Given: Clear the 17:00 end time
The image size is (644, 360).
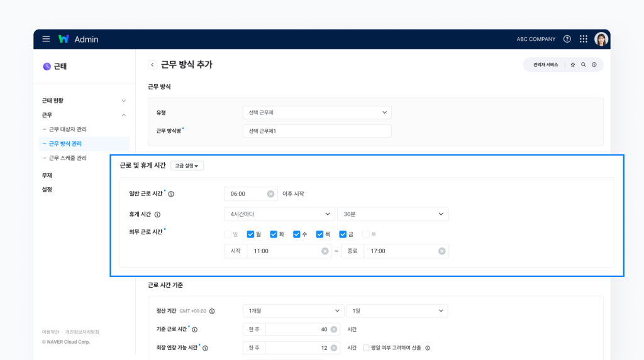Looking at the screenshot, I should (442, 251).
